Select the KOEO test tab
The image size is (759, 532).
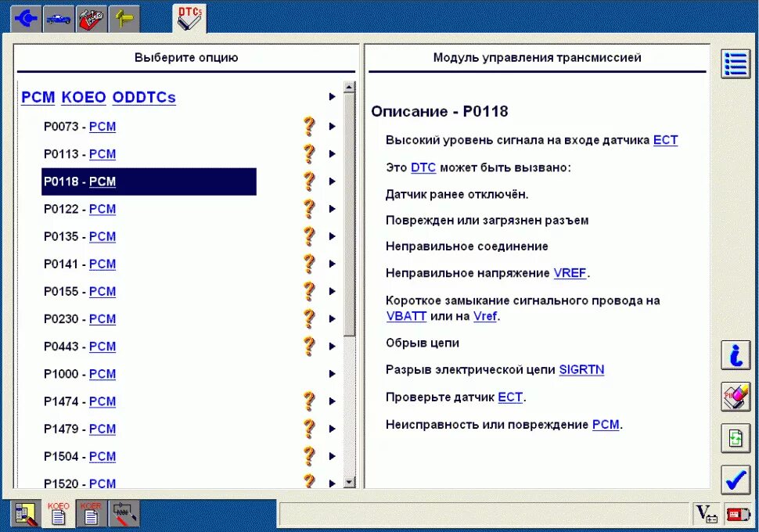pyautogui.click(x=59, y=514)
